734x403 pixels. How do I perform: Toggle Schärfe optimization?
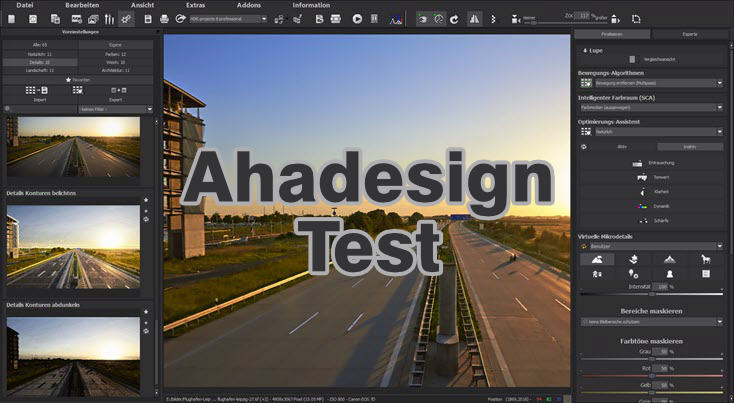[x=651, y=220]
